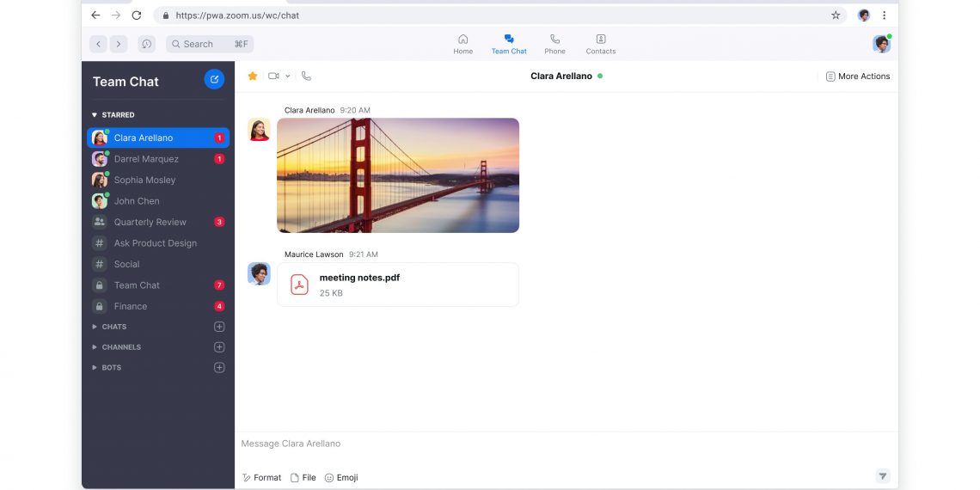Add a channel via CHANNELS plus icon
The height and width of the screenshot is (490, 980).
tap(219, 347)
